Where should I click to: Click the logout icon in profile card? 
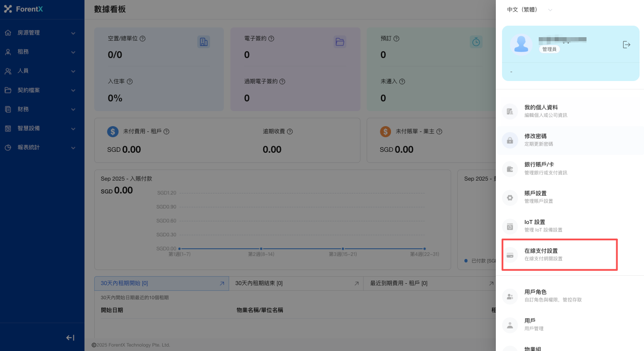[626, 45]
